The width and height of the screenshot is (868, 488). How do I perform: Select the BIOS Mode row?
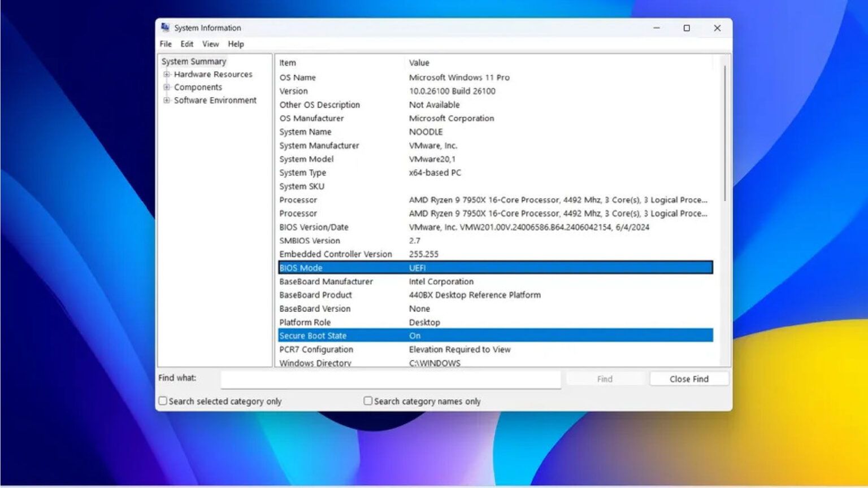396,267
